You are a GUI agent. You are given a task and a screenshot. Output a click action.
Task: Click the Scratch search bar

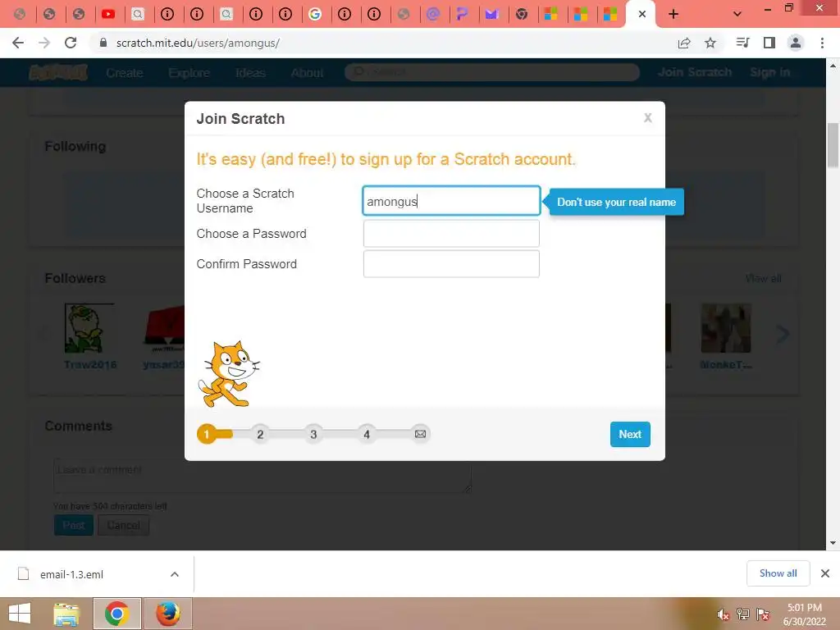pyautogui.click(x=492, y=72)
